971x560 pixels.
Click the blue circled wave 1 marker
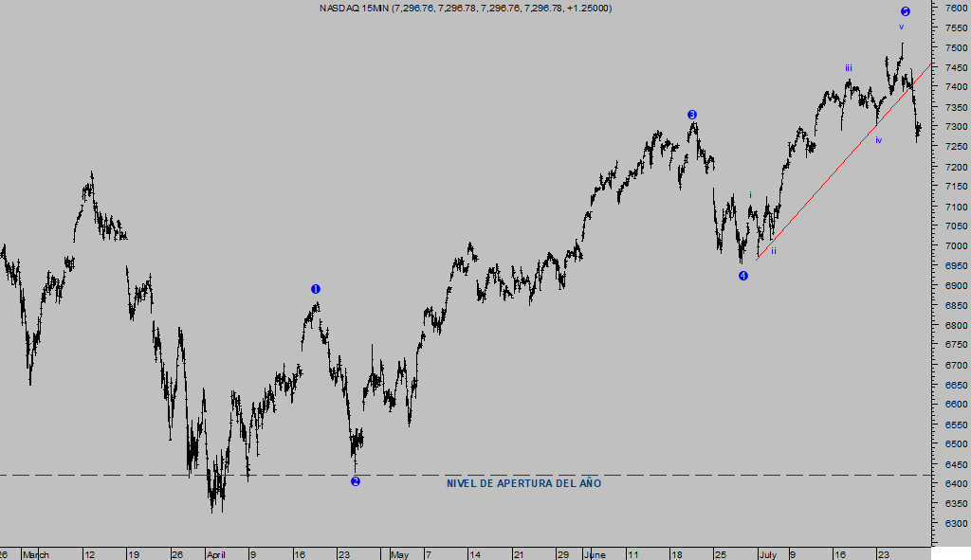(316, 289)
